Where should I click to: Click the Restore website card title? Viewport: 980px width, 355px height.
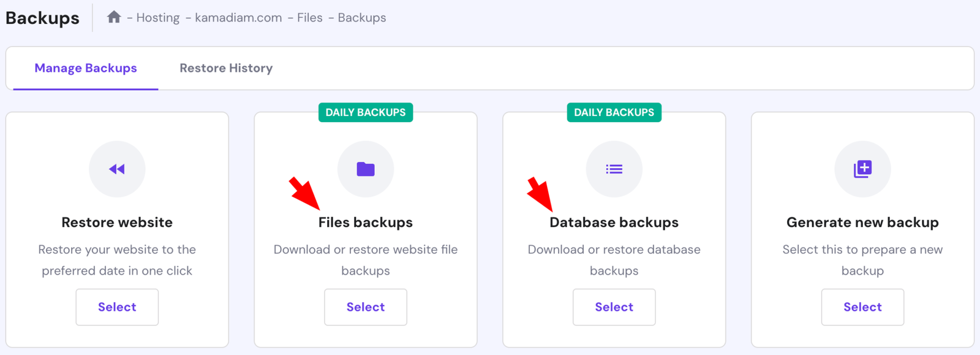pyautogui.click(x=117, y=223)
